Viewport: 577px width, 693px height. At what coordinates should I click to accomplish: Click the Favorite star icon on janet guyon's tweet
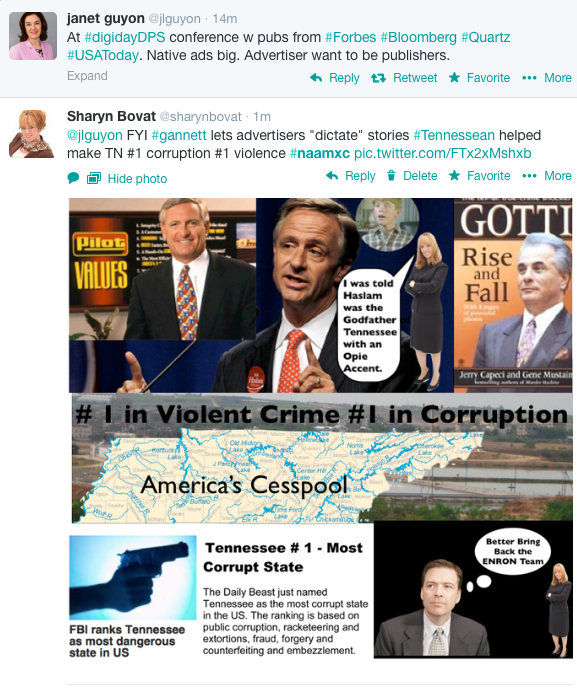[x=454, y=78]
